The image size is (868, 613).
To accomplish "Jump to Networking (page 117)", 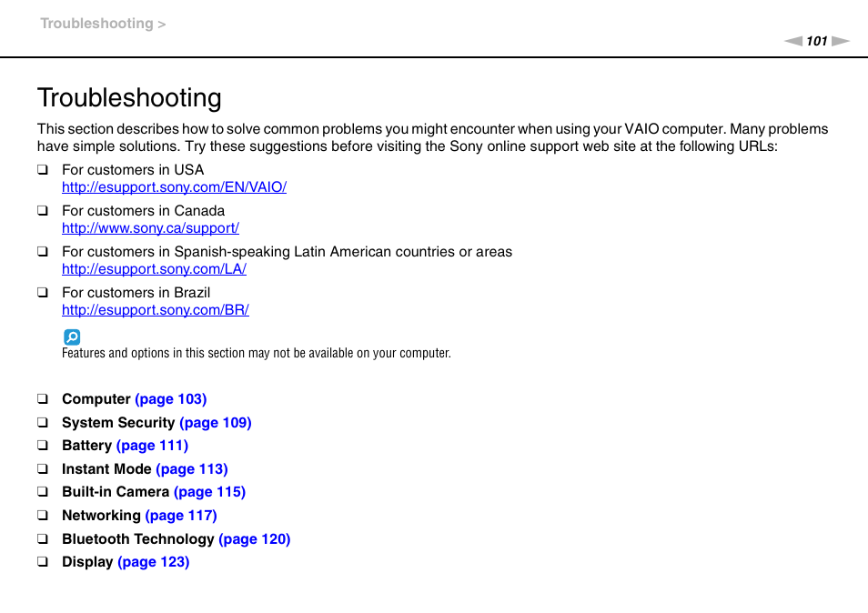I will tap(181, 516).
